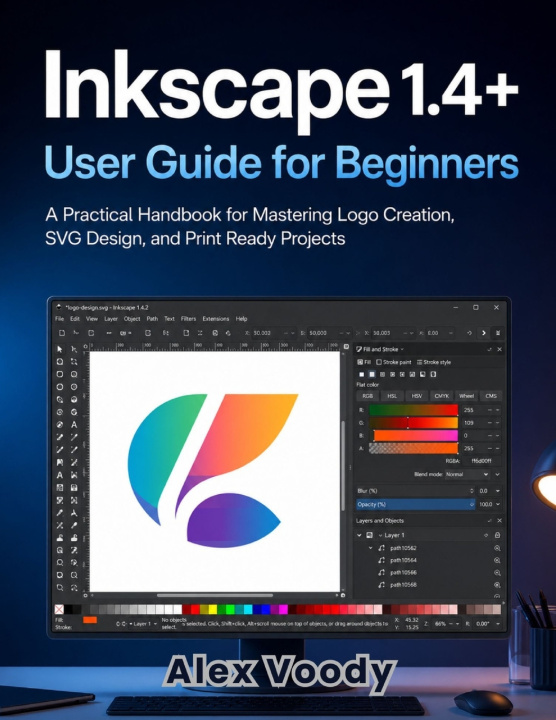Choose the Text tool 'A' beside pen tools

(x=74, y=425)
